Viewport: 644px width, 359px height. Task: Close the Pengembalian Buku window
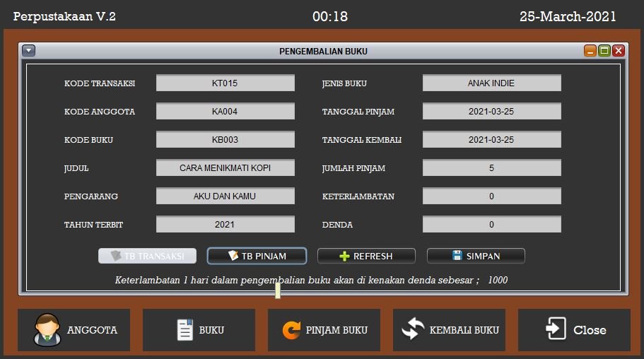619,51
